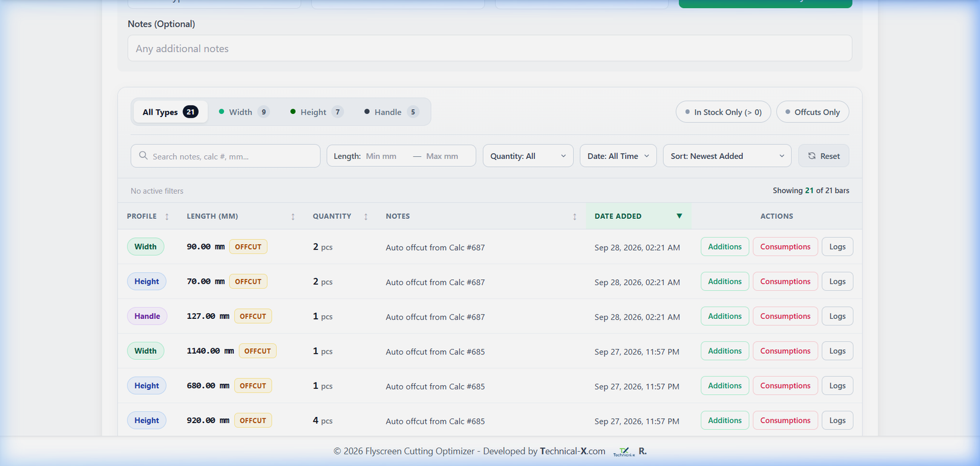The height and width of the screenshot is (466, 980).
Task: Open Additions for 920.00 mm Height row
Action: click(x=725, y=421)
